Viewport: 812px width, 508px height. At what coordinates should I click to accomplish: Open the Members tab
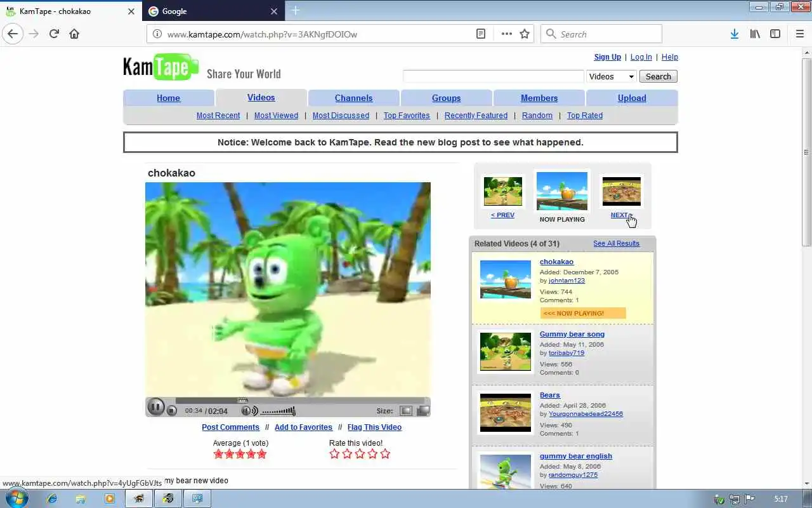click(x=539, y=98)
